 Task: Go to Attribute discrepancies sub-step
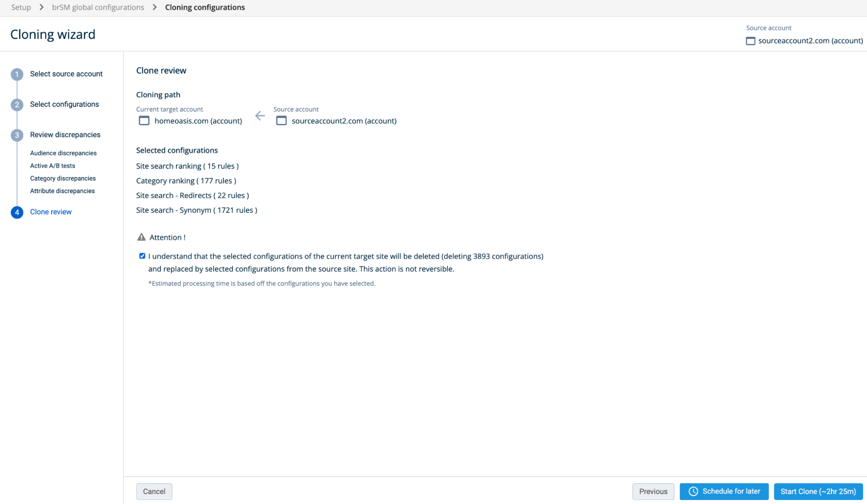(x=62, y=191)
